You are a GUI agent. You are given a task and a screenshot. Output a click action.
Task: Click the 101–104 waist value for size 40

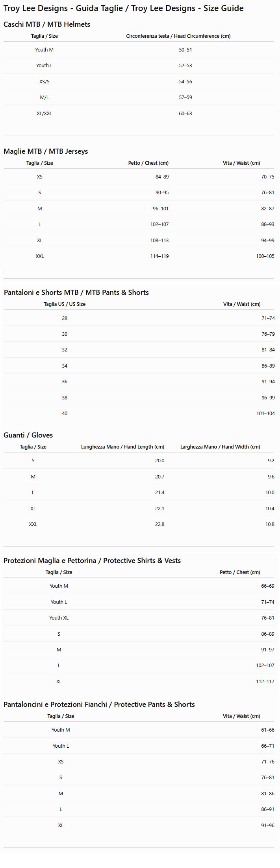[x=265, y=414]
